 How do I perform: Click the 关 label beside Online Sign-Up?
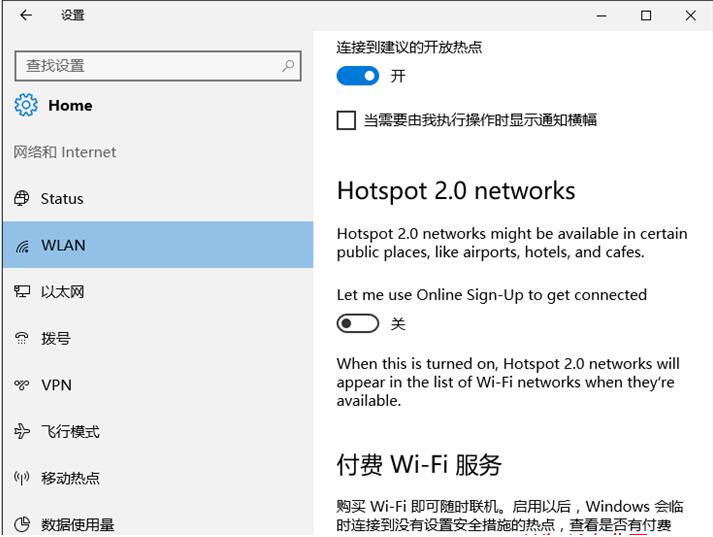pyautogui.click(x=398, y=324)
